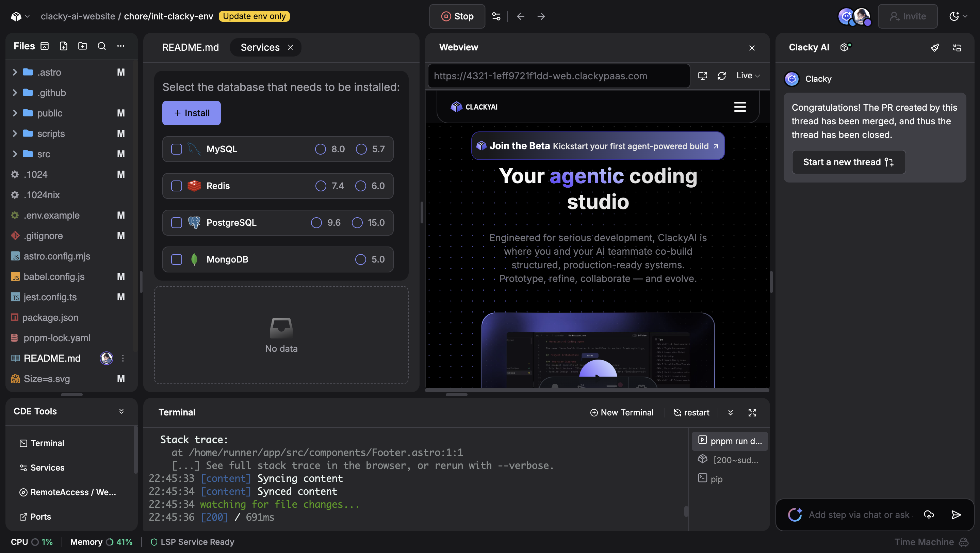Check the PostgreSQL checkbox

click(x=177, y=223)
